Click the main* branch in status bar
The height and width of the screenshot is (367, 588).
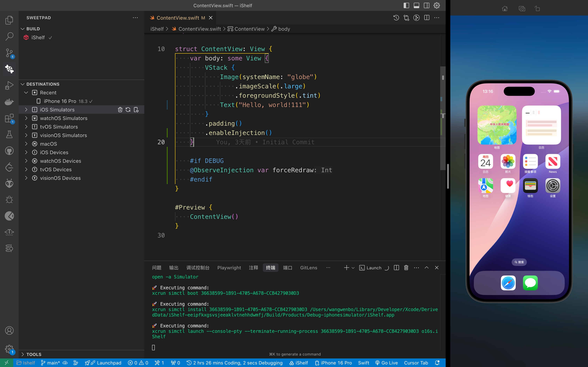coord(51,363)
